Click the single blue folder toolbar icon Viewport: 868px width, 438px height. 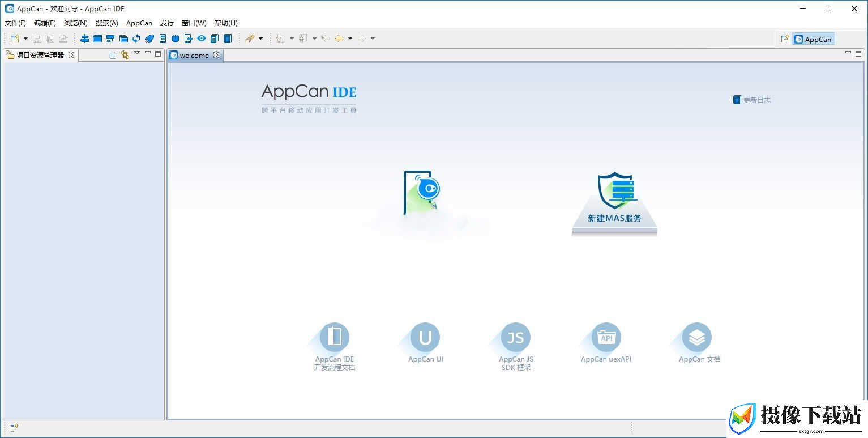pyautogui.click(x=97, y=39)
